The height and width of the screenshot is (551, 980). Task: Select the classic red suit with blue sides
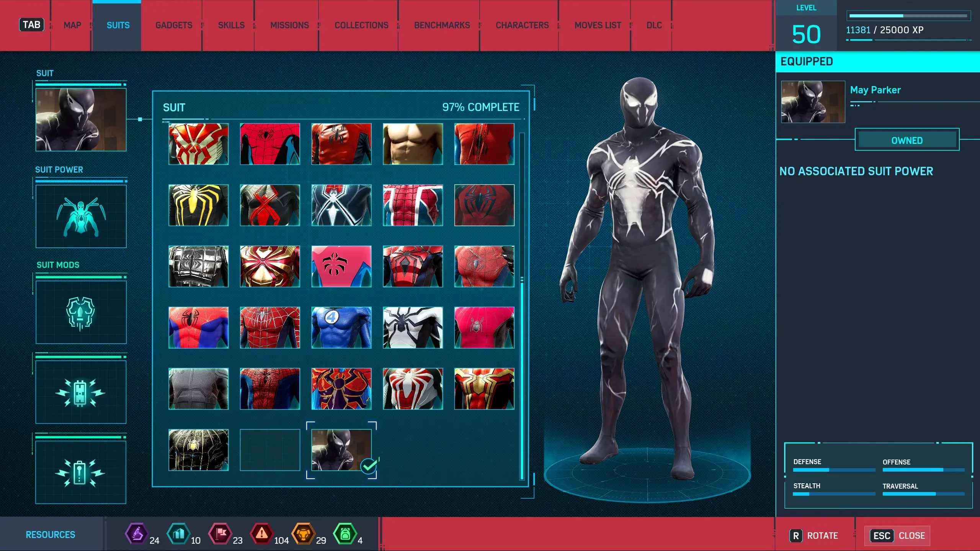(x=270, y=144)
